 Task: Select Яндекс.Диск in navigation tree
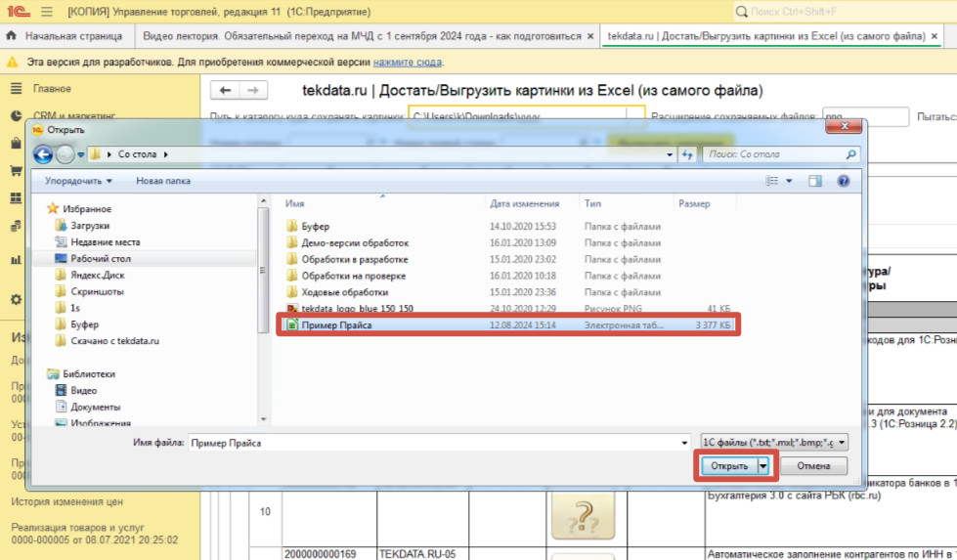(x=97, y=275)
